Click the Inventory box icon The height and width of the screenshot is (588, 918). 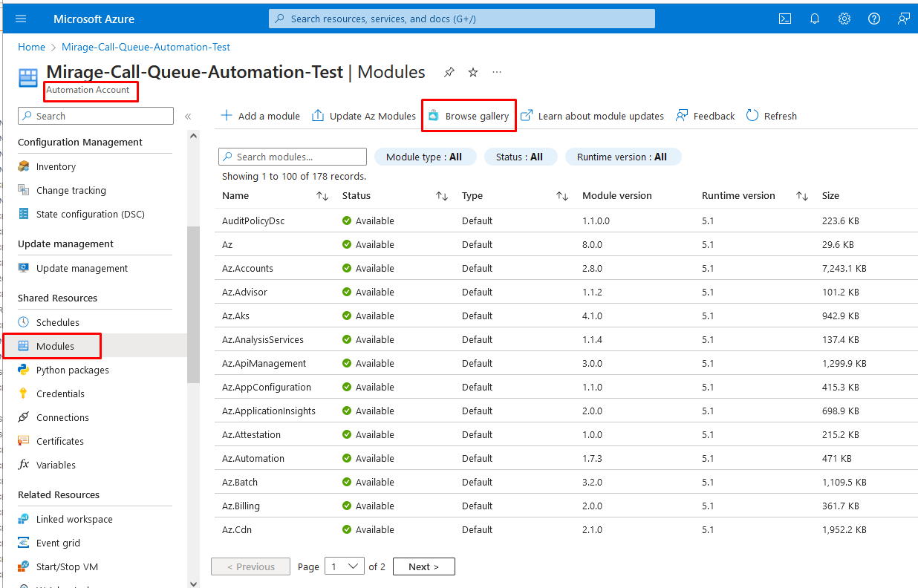(24, 166)
